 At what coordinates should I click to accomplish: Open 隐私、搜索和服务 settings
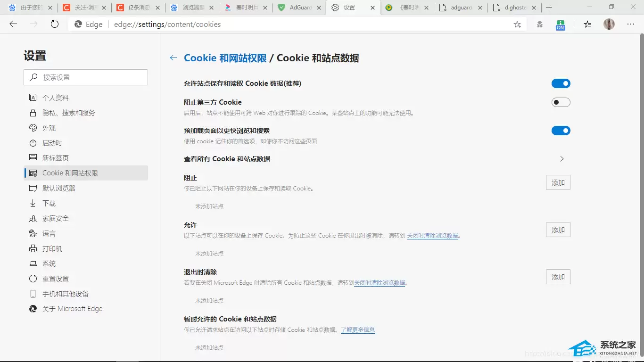point(86,113)
